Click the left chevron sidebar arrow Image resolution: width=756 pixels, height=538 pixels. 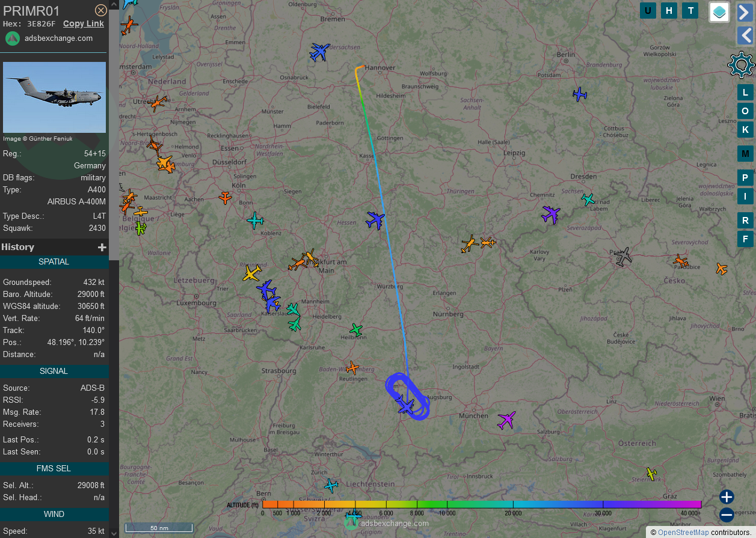[x=745, y=35]
